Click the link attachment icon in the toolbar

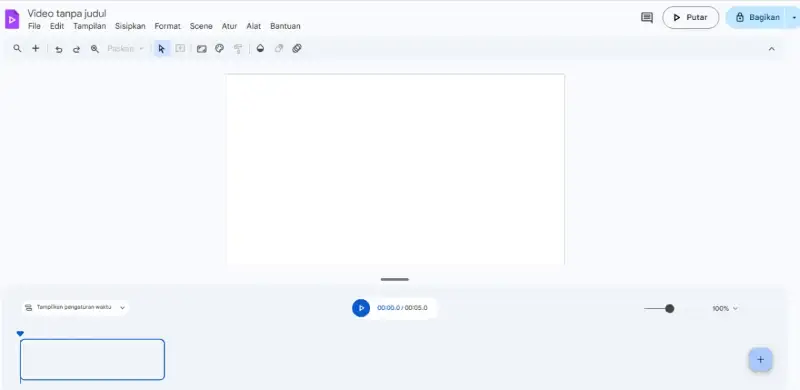point(297,48)
